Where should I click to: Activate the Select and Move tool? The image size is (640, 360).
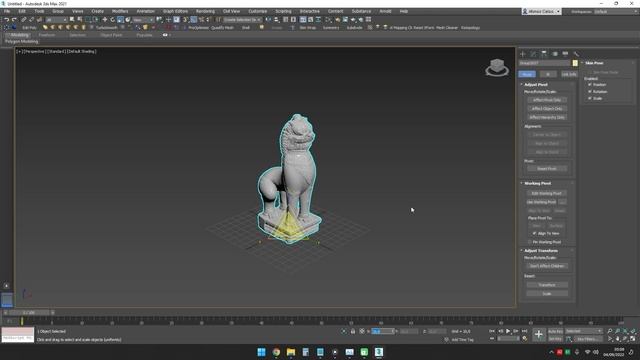(105, 20)
